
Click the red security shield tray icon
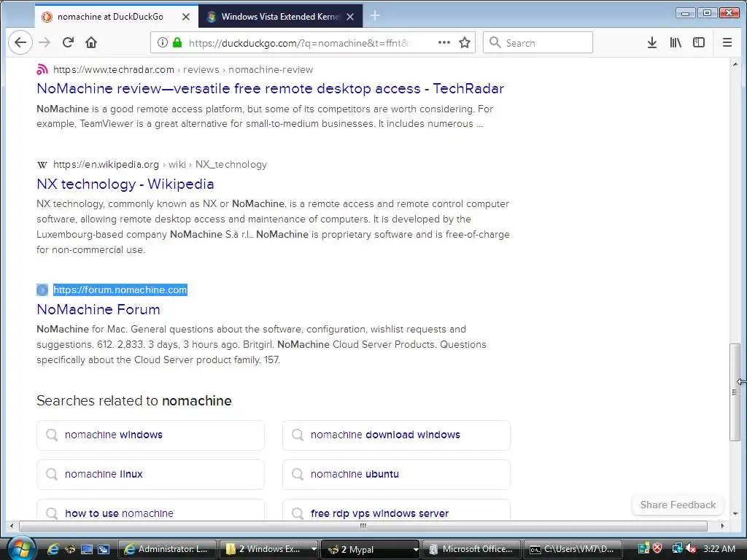coord(657,548)
